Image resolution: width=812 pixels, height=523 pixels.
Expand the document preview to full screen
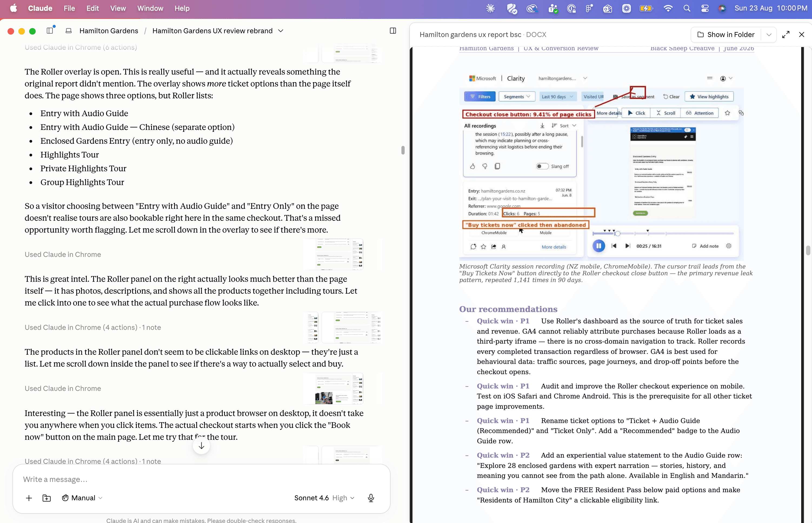pyautogui.click(x=786, y=35)
